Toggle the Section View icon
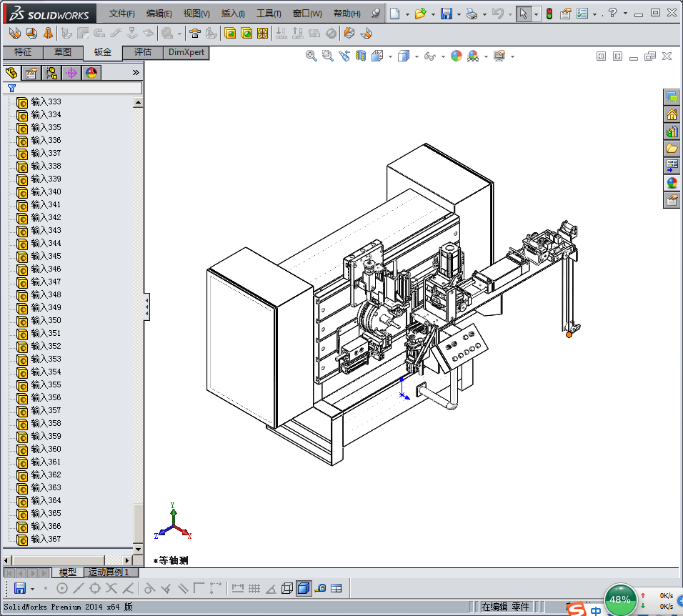This screenshot has width=683, height=616. pos(361,56)
